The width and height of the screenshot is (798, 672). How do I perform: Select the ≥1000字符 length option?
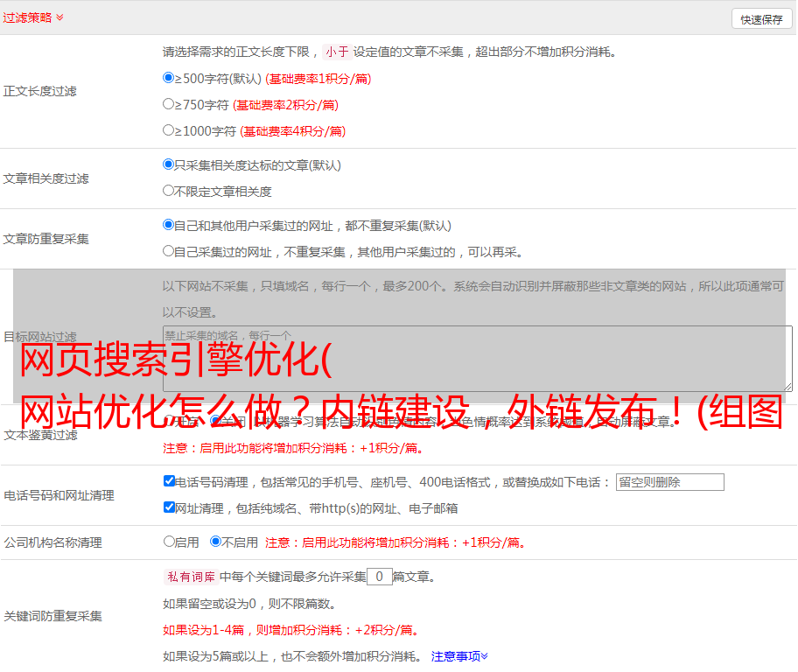pyautogui.click(x=168, y=129)
